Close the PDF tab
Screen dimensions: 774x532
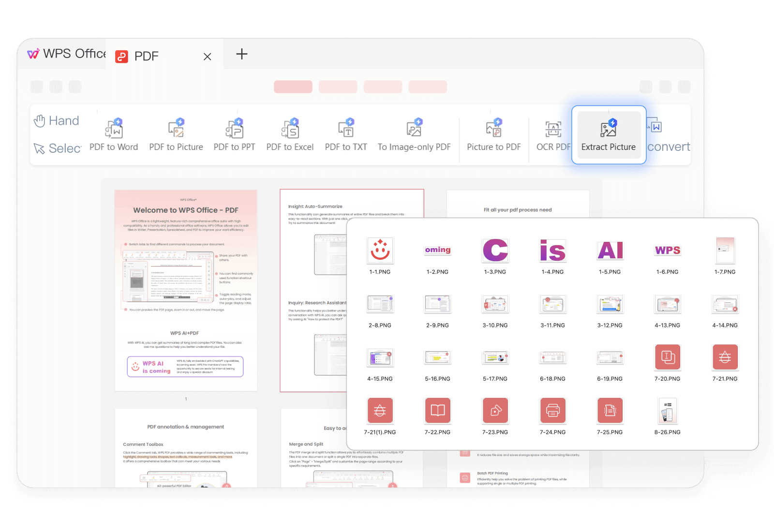tap(208, 57)
